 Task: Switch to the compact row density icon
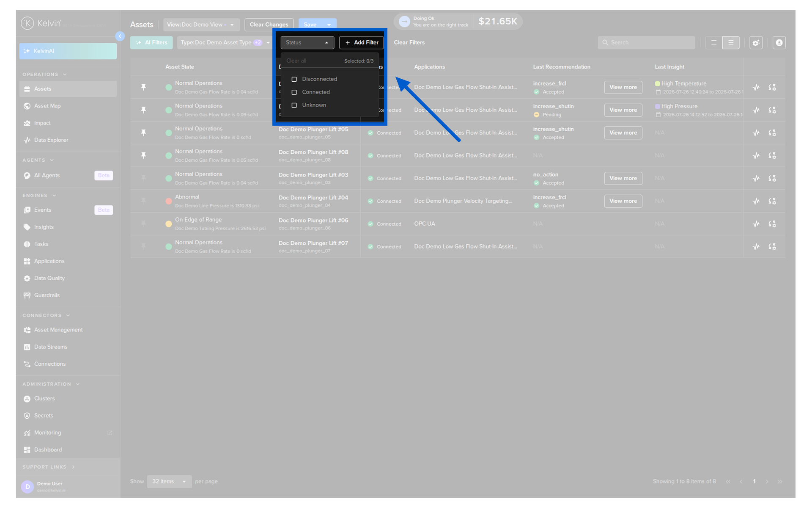tap(713, 43)
